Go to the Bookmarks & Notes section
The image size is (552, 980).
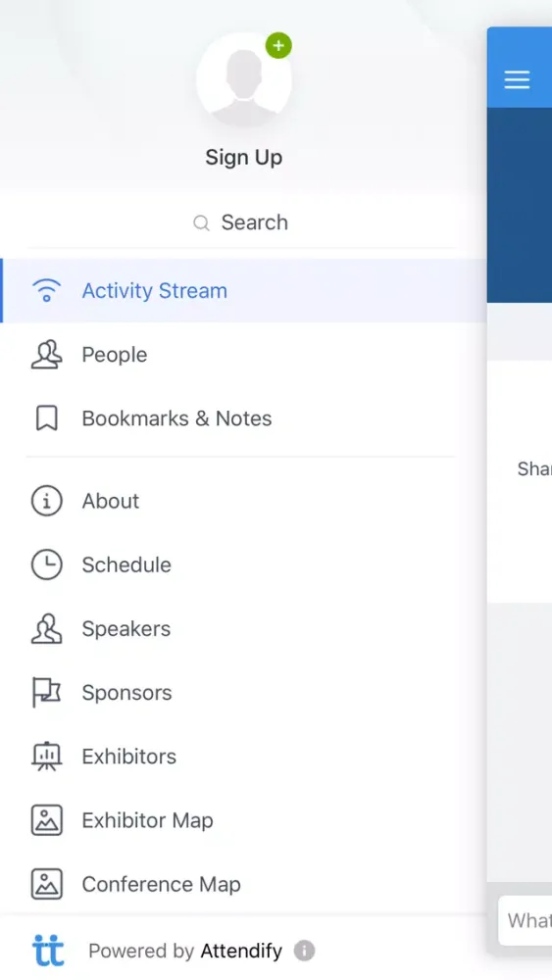point(244,418)
